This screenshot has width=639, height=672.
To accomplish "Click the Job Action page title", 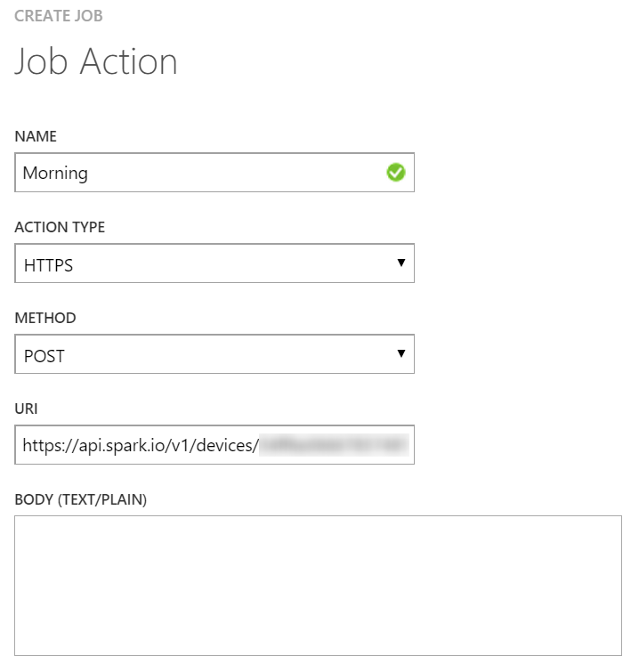I will (95, 61).
